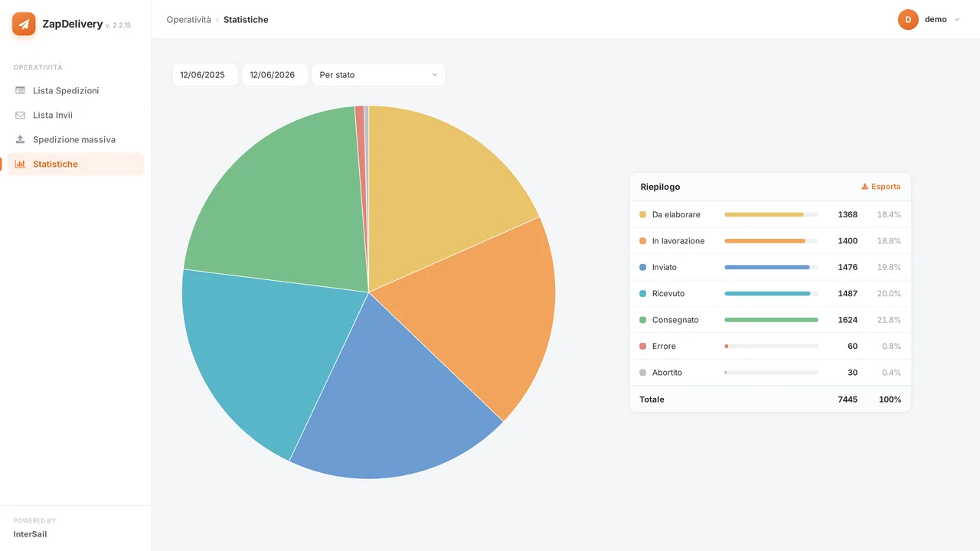Click the Da elaborare yellow swatch

tap(643, 215)
